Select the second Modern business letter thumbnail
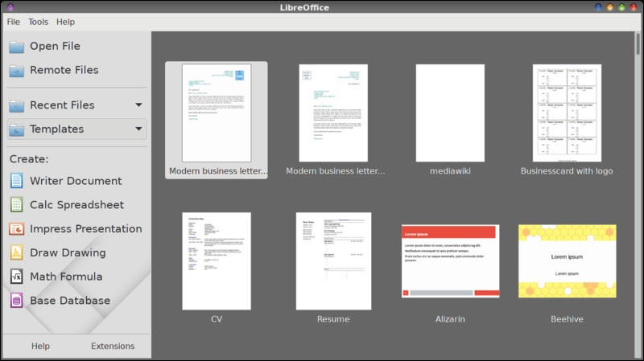 [x=333, y=113]
